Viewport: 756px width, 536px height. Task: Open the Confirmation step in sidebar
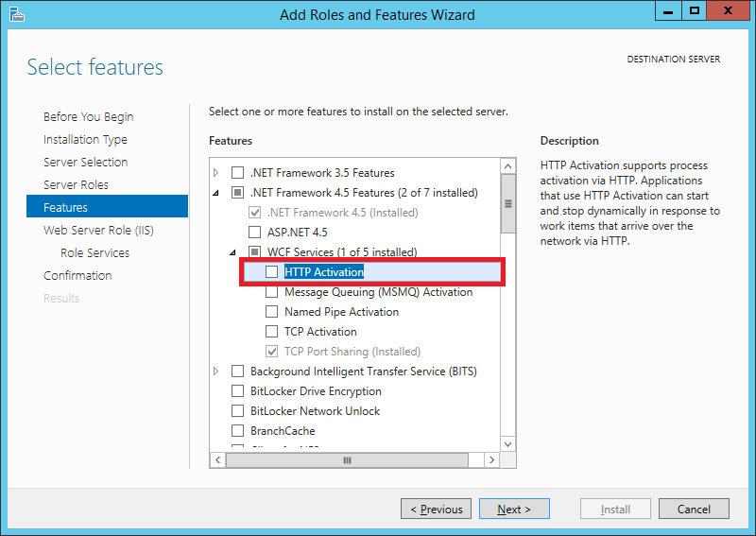(77, 275)
